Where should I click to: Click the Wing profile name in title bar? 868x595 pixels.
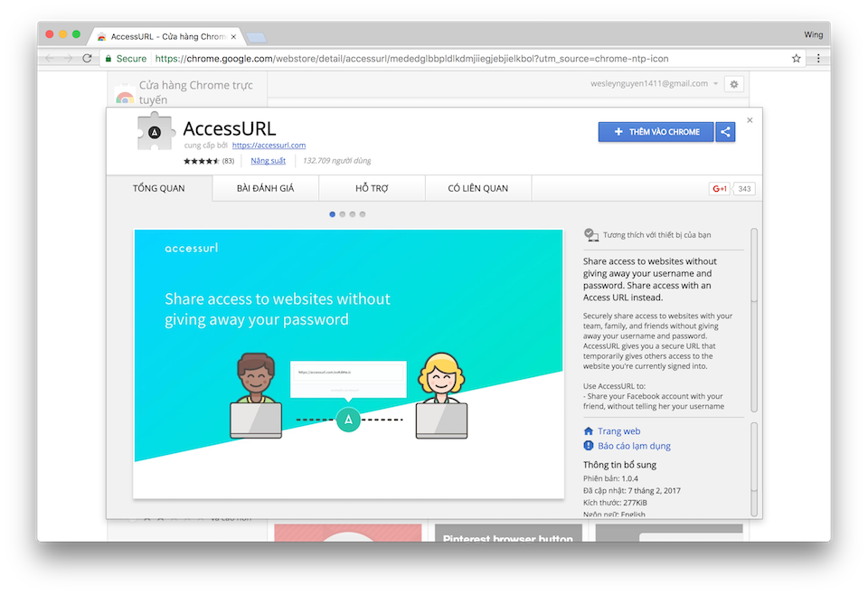point(813,34)
